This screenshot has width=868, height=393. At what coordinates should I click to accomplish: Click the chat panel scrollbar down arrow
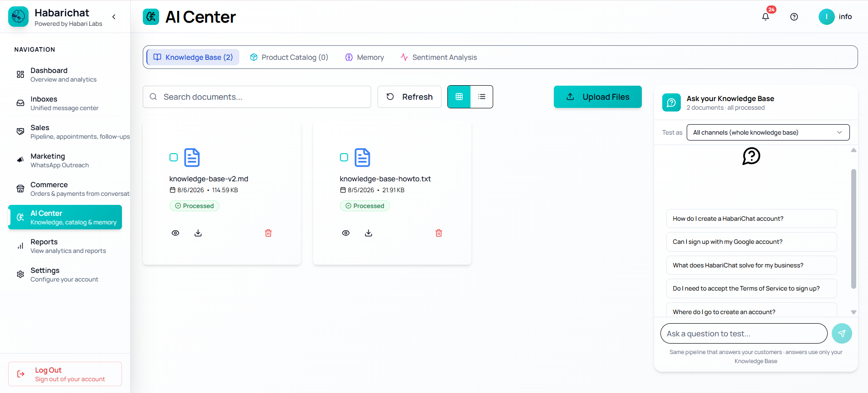point(853,312)
